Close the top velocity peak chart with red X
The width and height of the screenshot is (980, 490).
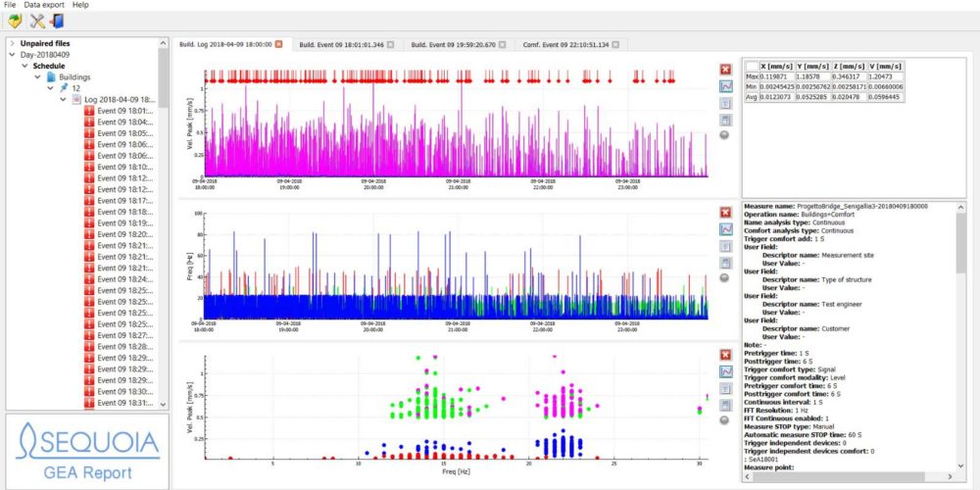[726, 69]
